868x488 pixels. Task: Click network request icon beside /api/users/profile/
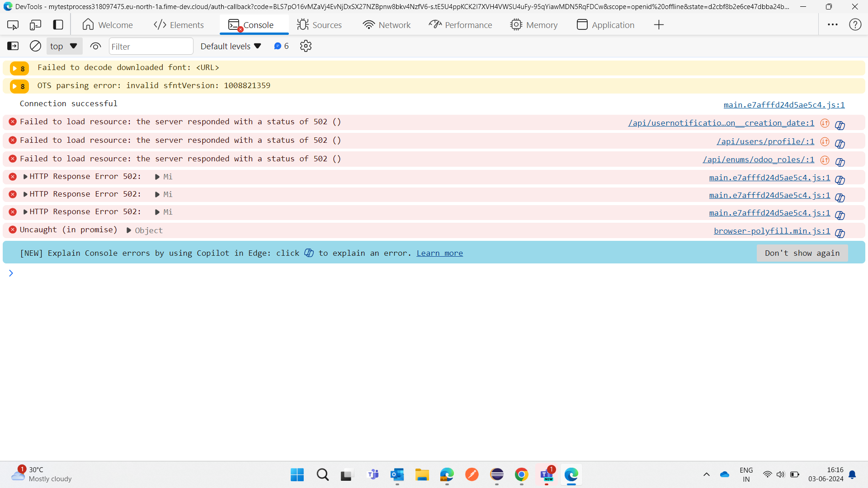(825, 142)
